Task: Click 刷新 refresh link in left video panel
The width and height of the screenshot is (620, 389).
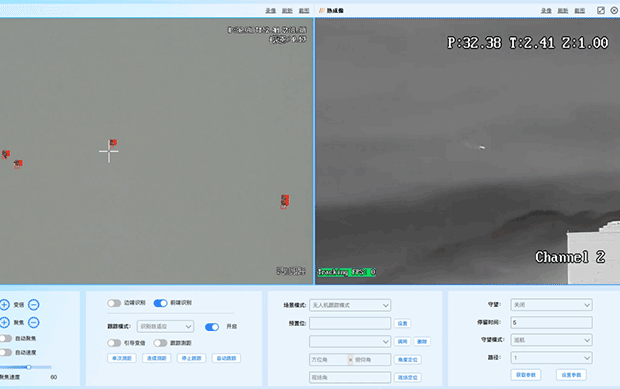Action: pos(287,11)
